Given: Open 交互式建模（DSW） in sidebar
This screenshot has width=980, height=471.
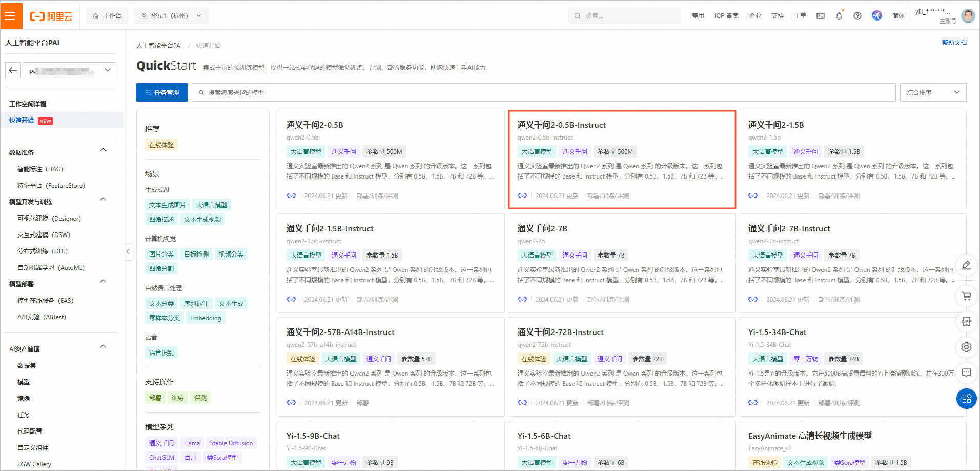Looking at the screenshot, I should pyautogui.click(x=44, y=235).
